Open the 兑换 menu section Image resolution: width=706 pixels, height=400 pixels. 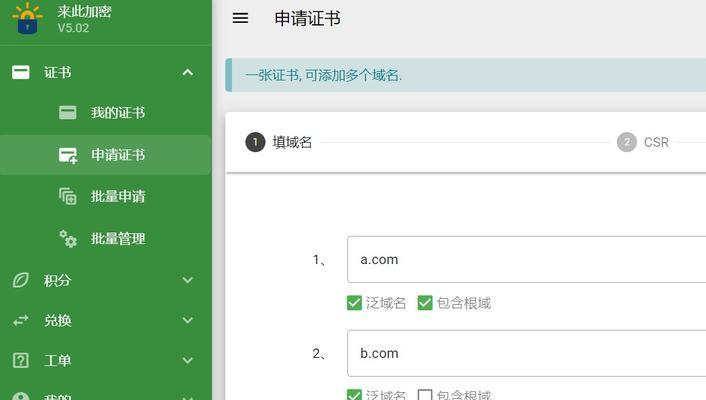(x=105, y=320)
